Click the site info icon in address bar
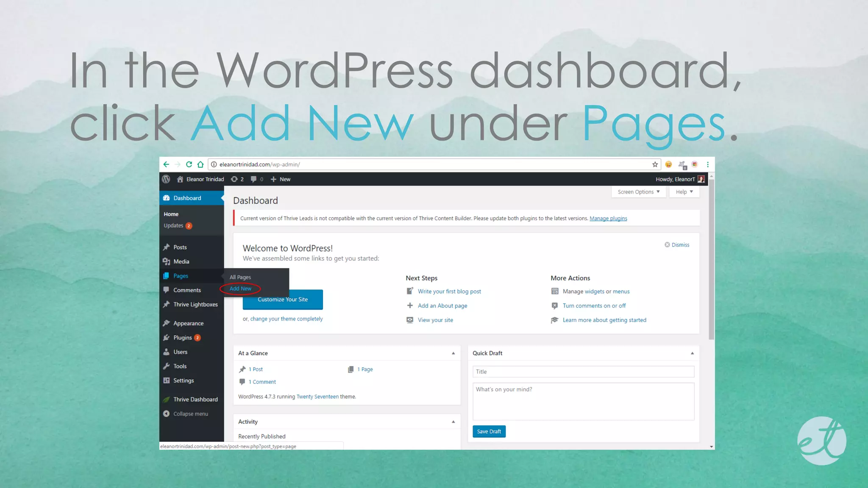 point(214,164)
